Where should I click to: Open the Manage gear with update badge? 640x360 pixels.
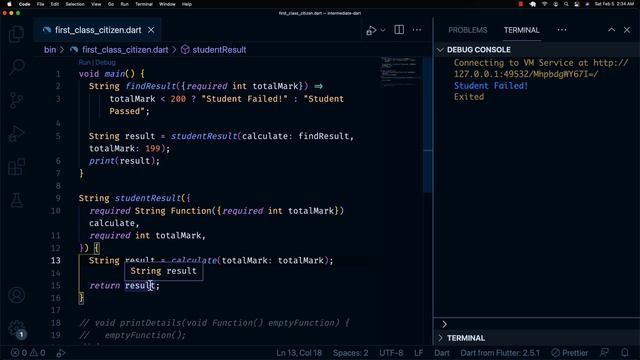click(16, 328)
